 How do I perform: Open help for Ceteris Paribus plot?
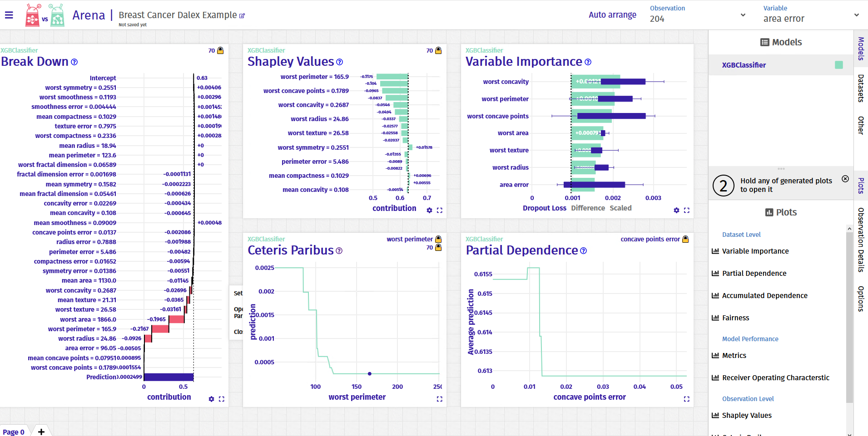tap(339, 251)
